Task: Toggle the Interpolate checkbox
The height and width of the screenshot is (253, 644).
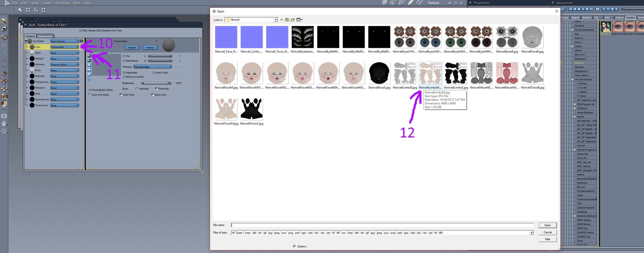Action: coord(124,72)
